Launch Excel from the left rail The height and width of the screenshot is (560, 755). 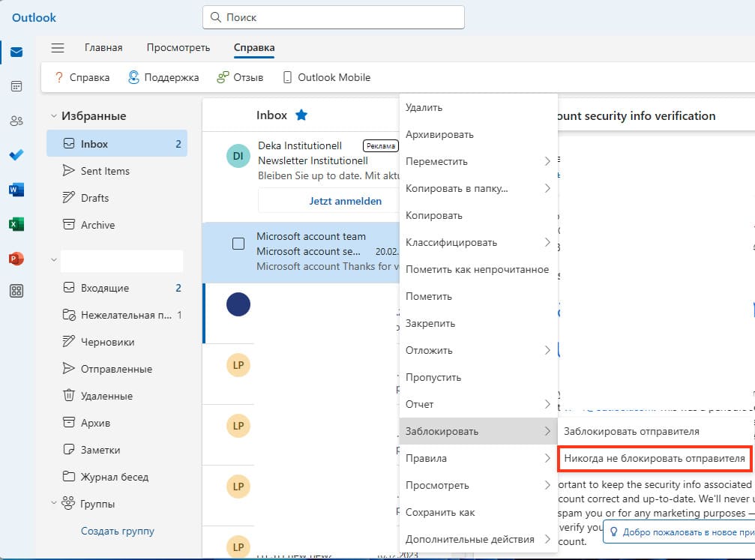point(16,224)
